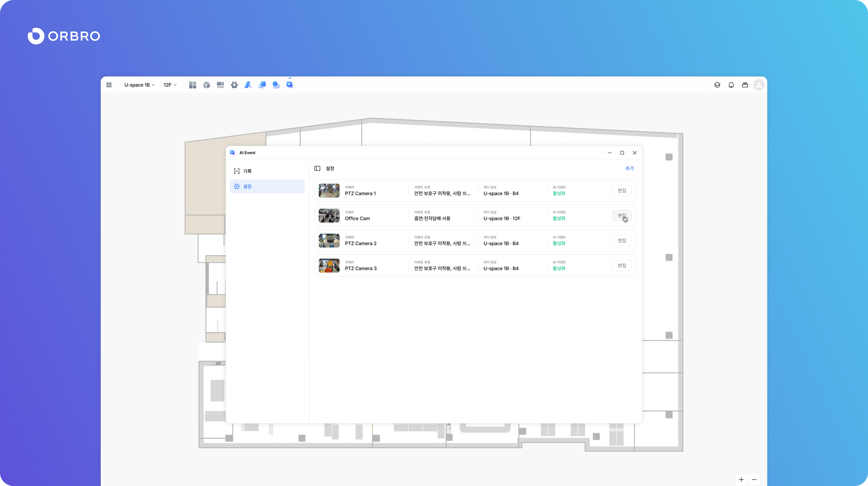Expand the 12F floor dropdown
This screenshot has height=486, width=868.
(170, 85)
